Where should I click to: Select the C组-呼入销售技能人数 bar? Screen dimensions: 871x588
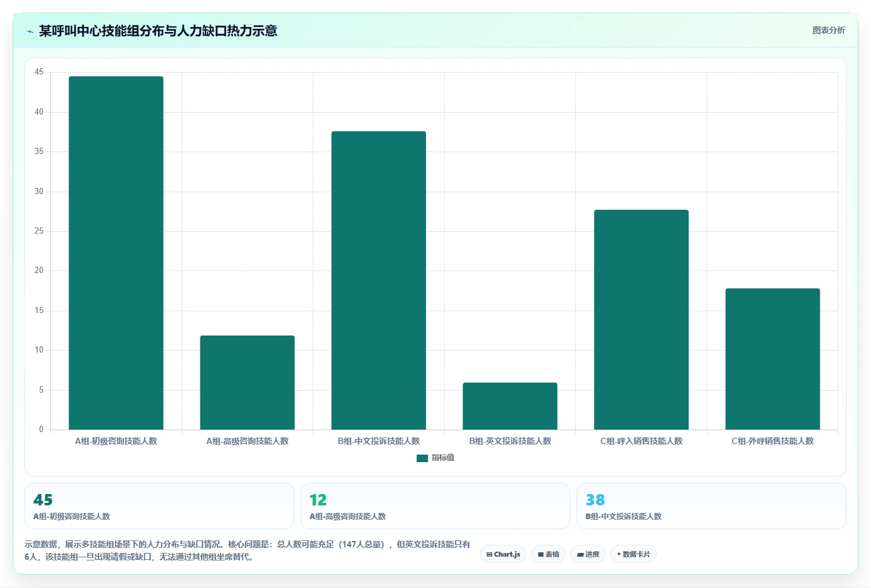point(641,320)
